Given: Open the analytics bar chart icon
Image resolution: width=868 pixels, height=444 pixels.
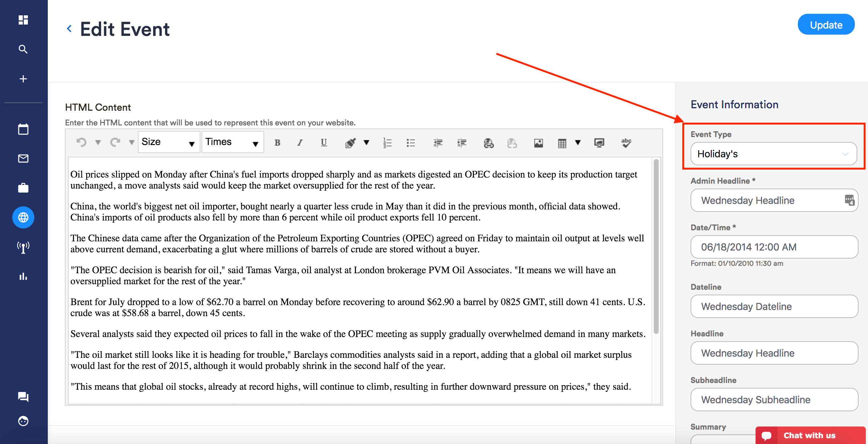Looking at the screenshot, I should (23, 277).
